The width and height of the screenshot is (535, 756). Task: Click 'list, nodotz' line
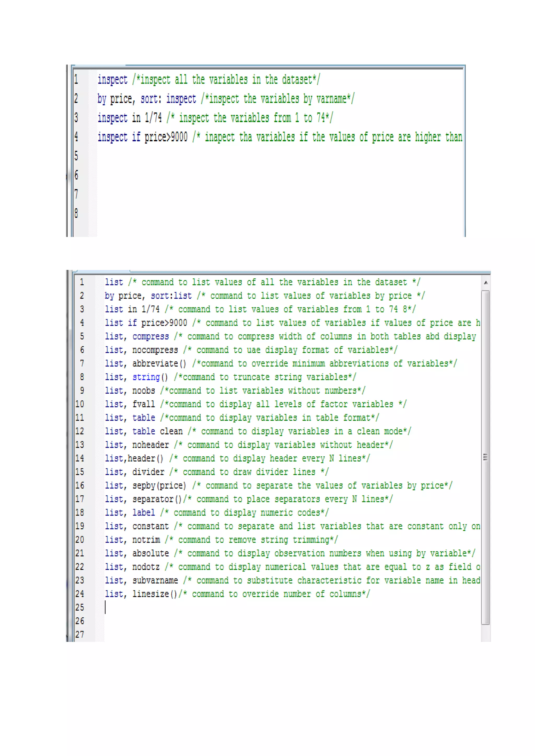[293, 567]
